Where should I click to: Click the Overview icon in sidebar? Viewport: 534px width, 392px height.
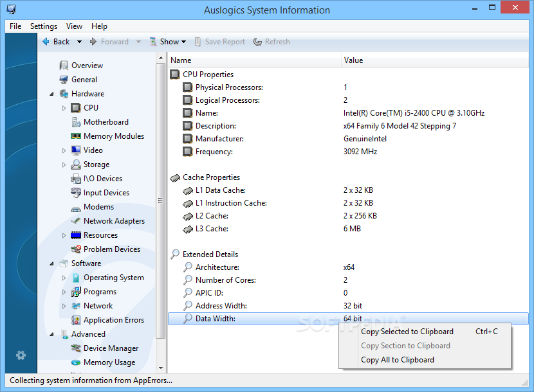pyautogui.click(x=64, y=66)
